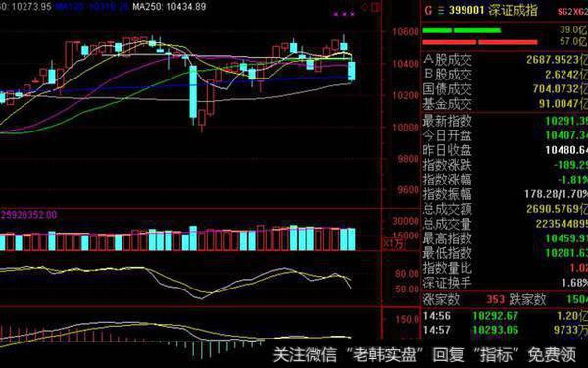Select tick volume 1.20亿
Viewport: 588px width, 368px height.
click(x=572, y=316)
